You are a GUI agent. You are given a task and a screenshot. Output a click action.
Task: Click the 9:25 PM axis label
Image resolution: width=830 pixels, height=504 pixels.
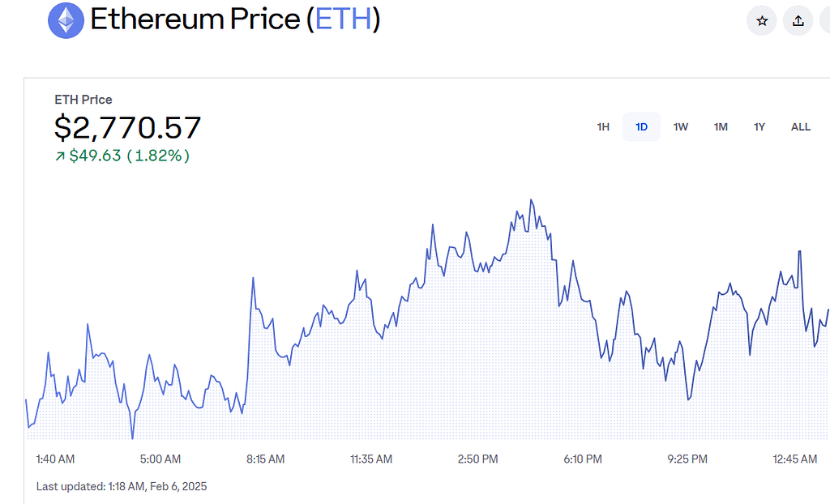pyautogui.click(x=687, y=459)
